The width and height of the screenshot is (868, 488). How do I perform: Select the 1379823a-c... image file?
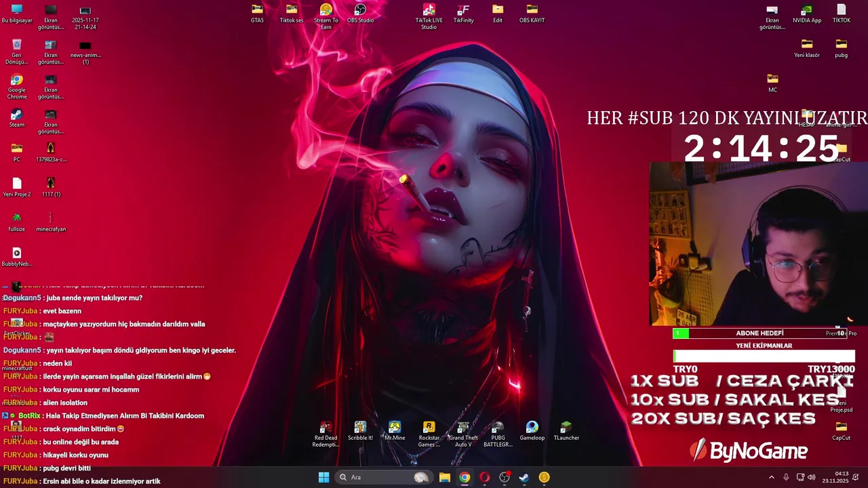[x=51, y=152]
